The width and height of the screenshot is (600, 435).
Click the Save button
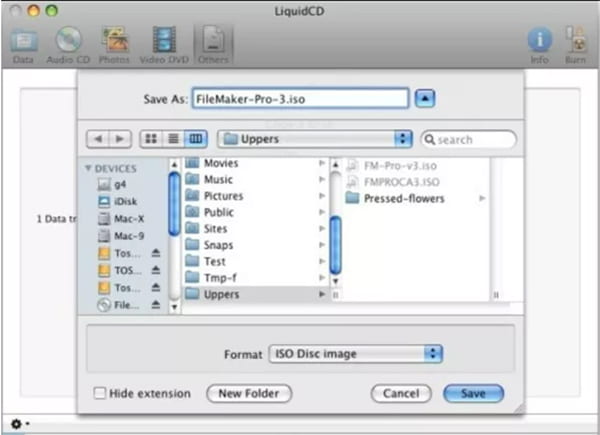pyautogui.click(x=473, y=393)
